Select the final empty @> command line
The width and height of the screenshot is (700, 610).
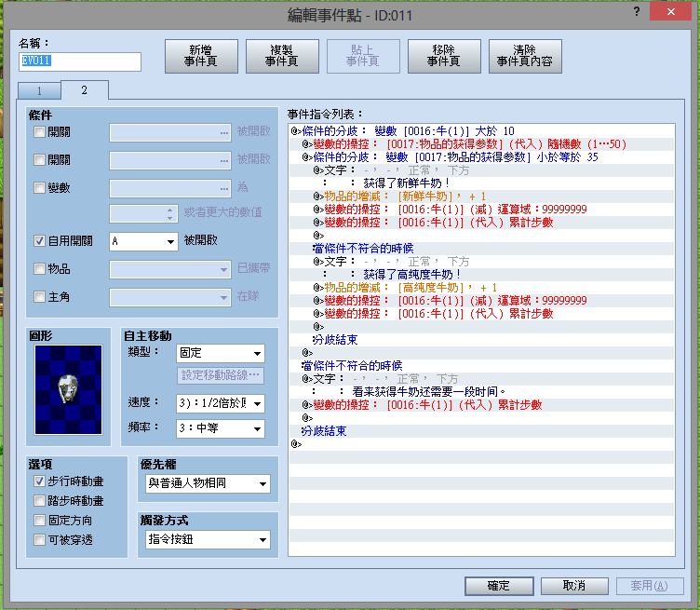coord(481,444)
